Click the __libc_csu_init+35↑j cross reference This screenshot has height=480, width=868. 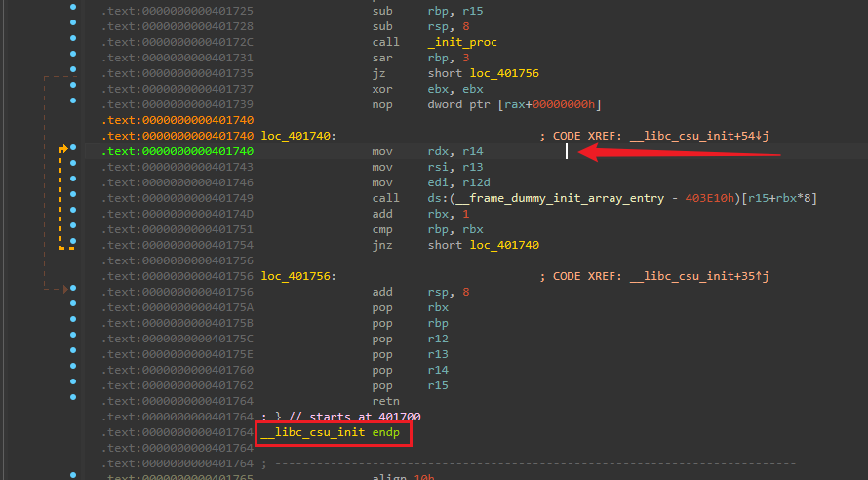pos(699,276)
